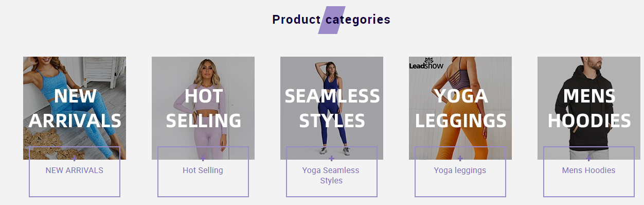Select the navy jumpsuit Seamless Styles thumbnail

[332, 108]
